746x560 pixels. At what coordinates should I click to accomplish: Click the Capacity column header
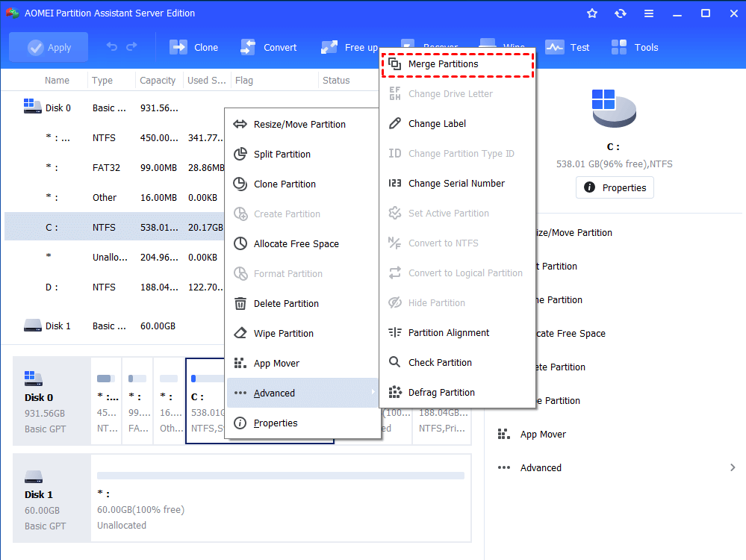pos(158,81)
